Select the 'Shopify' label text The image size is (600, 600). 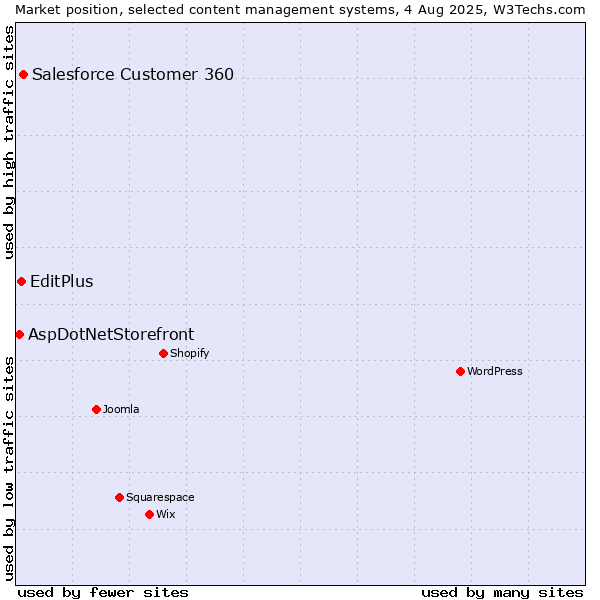[190, 353]
